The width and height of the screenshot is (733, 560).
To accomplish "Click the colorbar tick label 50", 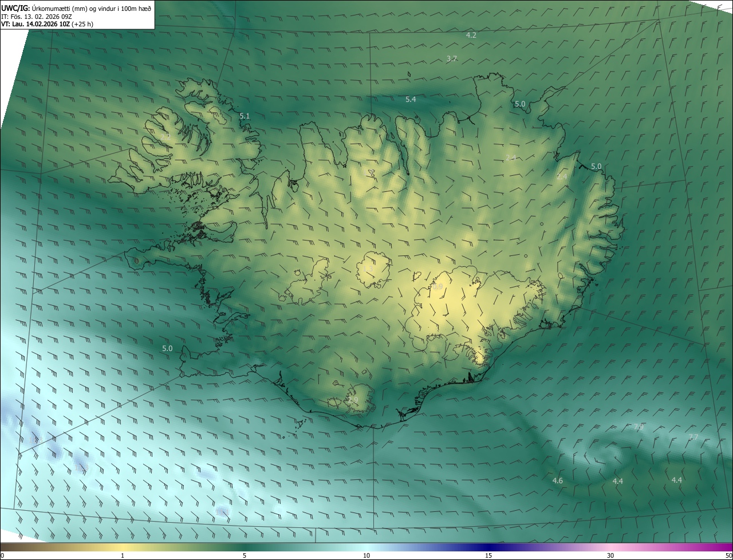I will click(728, 556).
